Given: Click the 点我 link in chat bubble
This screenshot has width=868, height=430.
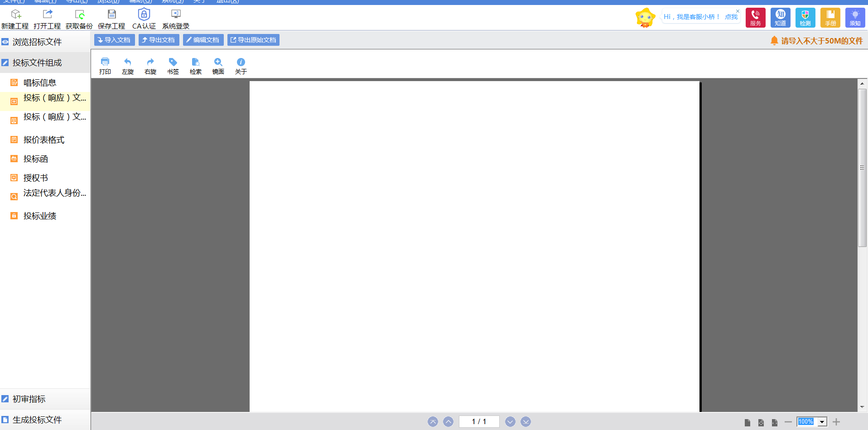Looking at the screenshot, I should (731, 17).
